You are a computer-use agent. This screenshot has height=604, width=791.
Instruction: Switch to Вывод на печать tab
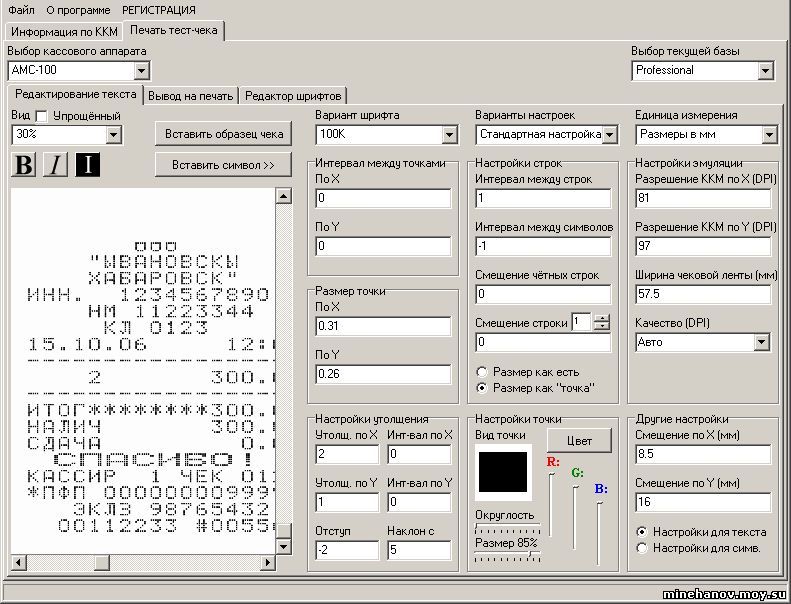pos(190,96)
